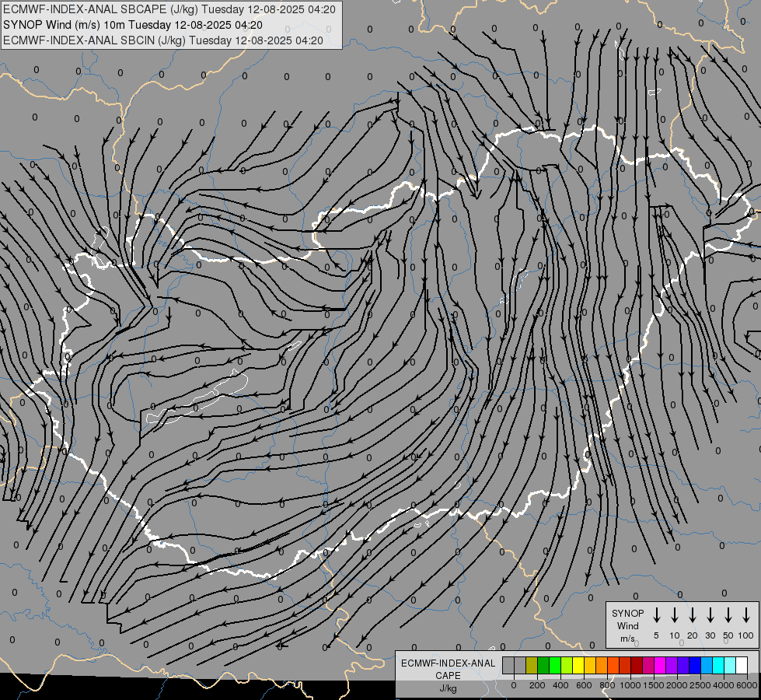The height and width of the screenshot is (700, 761).
Task: Click the 100 m/s wind arrow in legend
Action: click(x=746, y=614)
